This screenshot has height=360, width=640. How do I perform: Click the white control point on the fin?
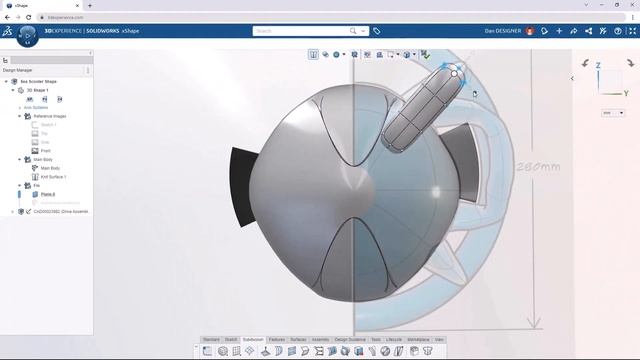(x=454, y=73)
